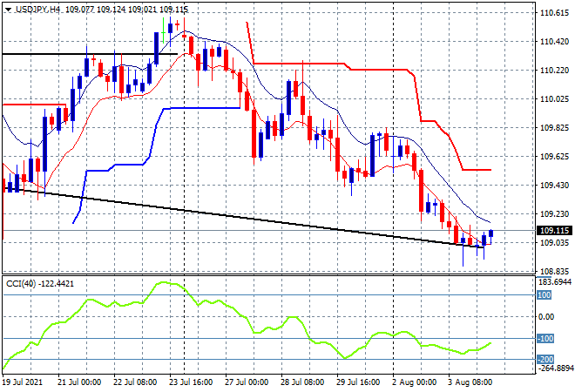The height and width of the screenshot is (392, 575).
Task: Select the descending black trendline
Action: pos(242,217)
